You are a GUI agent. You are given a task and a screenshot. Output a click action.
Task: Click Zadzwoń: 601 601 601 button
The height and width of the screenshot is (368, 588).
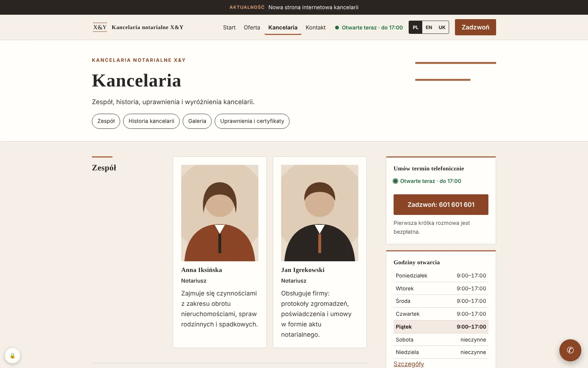point(441,205)
